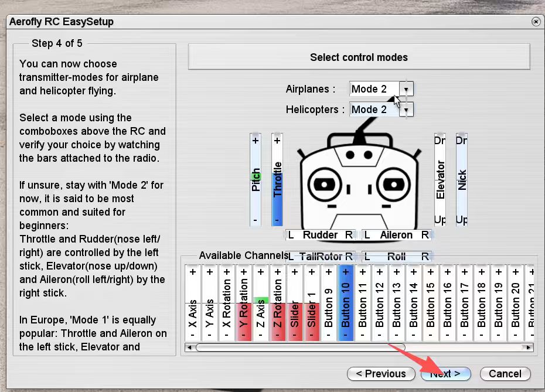The width and height of the screenshot is (545, 392).
Task: Click the Y Rotation channel bar
Action: (x=244, y=303)
